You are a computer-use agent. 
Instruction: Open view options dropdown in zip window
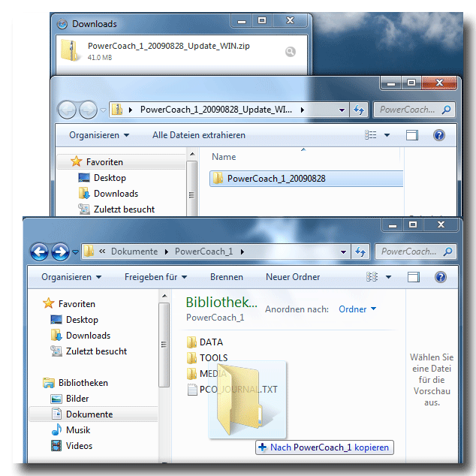coord(387,135)
